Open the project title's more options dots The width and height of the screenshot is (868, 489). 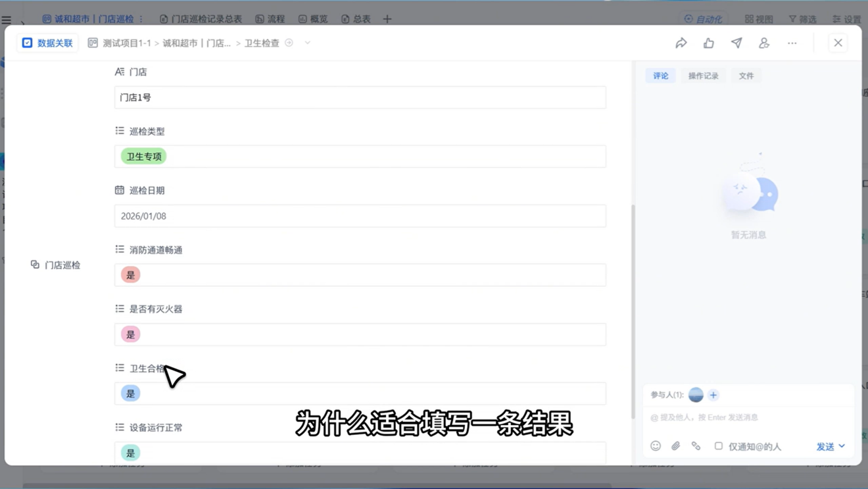(141, 19)
